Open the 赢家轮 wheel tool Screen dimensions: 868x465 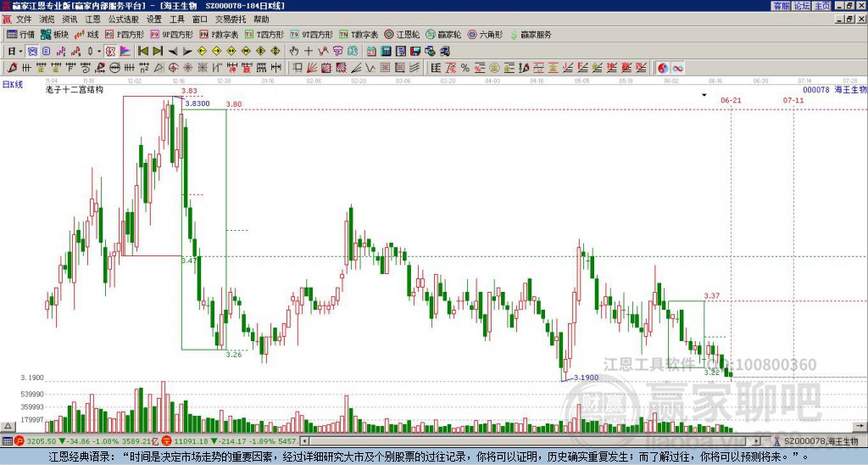tap(444, 34)
